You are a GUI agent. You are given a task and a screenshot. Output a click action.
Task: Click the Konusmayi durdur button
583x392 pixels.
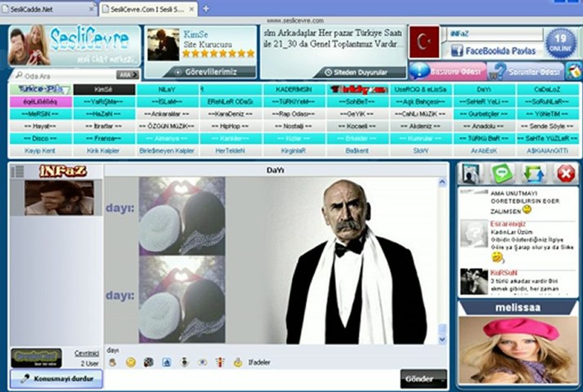(56, 378)
